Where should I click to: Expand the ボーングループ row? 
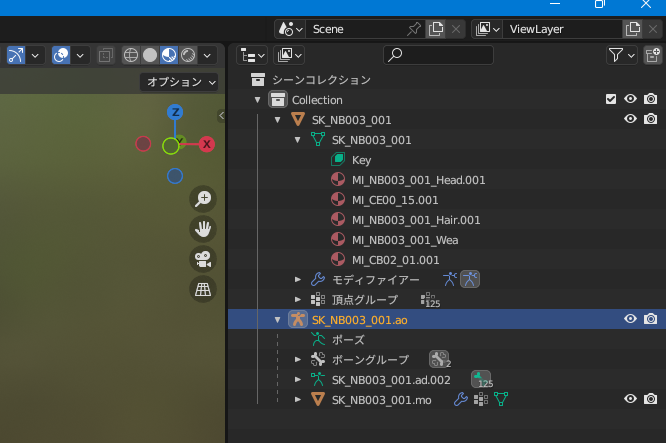pos(298,359)
